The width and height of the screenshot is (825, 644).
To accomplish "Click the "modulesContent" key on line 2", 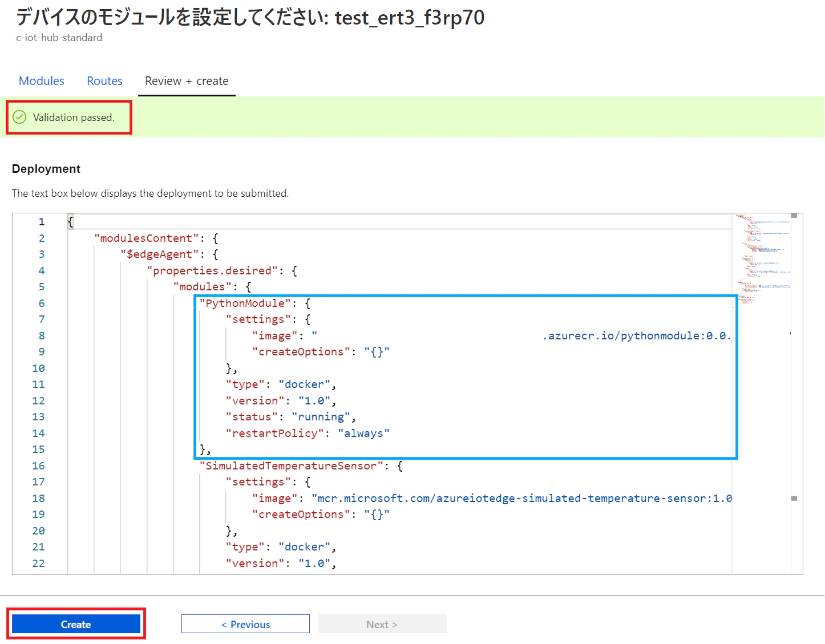I will pyautogui.click(x=147, y=238).
